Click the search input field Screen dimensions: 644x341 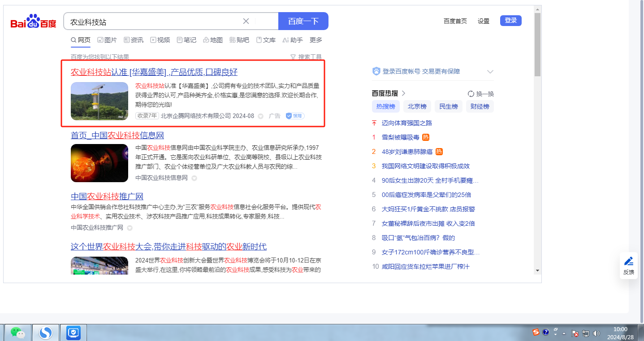152,22
